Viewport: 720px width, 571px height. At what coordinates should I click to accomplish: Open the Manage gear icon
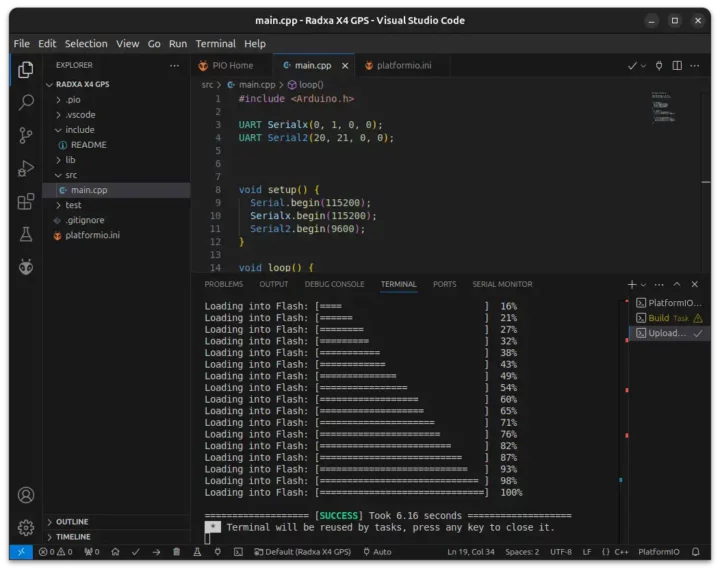26,527
